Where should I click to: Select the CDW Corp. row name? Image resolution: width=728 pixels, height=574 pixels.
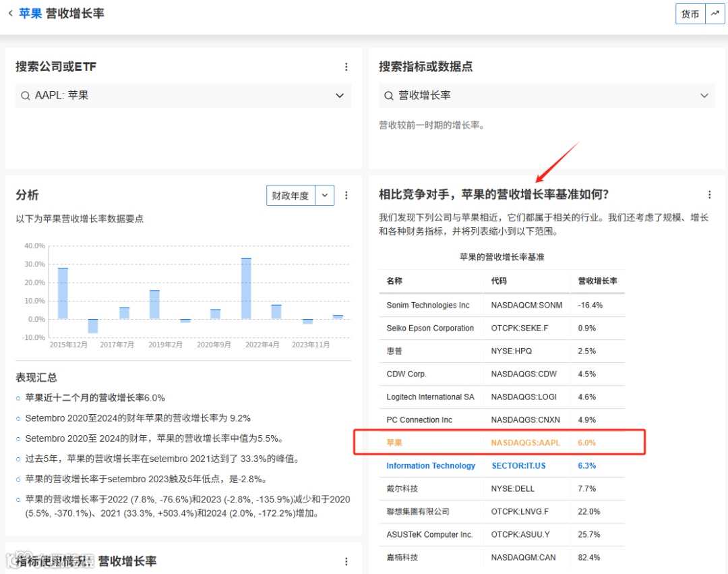(406, 374)
